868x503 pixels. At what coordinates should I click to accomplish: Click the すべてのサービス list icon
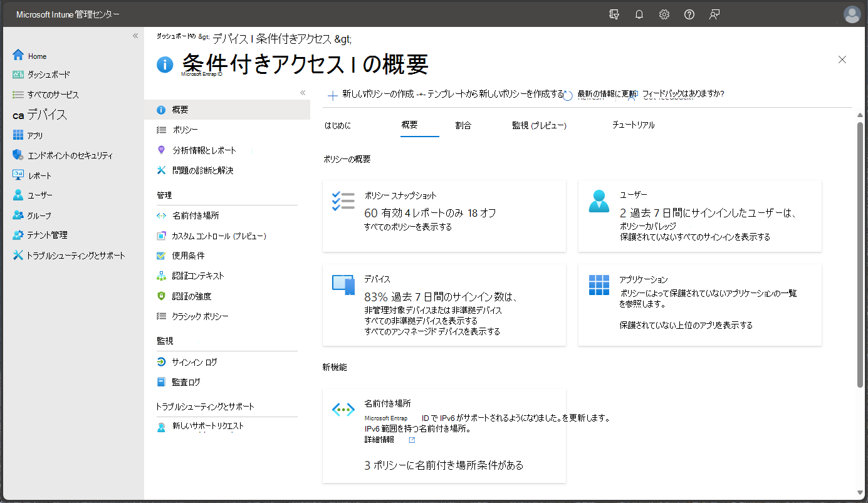point(18,95)
